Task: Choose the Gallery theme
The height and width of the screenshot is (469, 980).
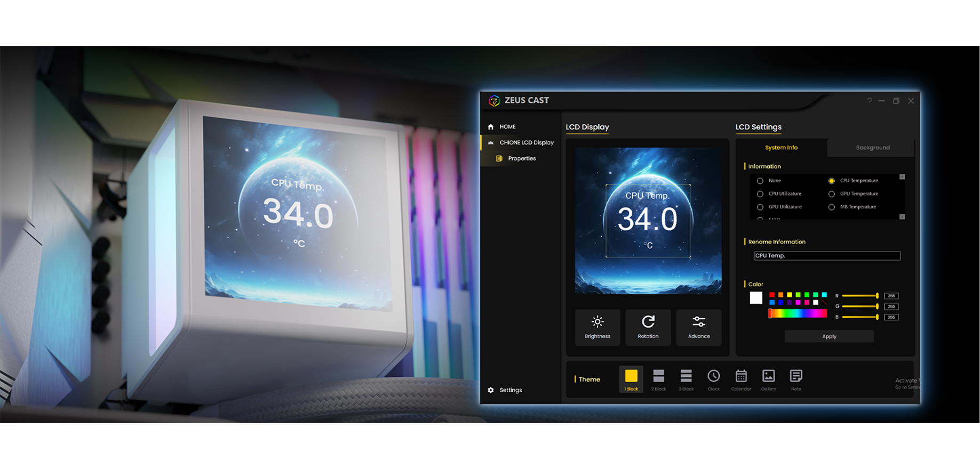Action: click(x=769, y=379)
